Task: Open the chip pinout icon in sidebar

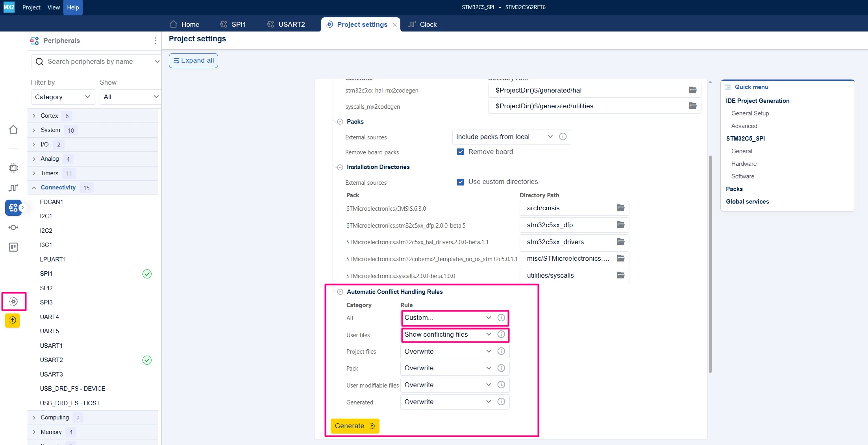Action: tap(13, 168)
